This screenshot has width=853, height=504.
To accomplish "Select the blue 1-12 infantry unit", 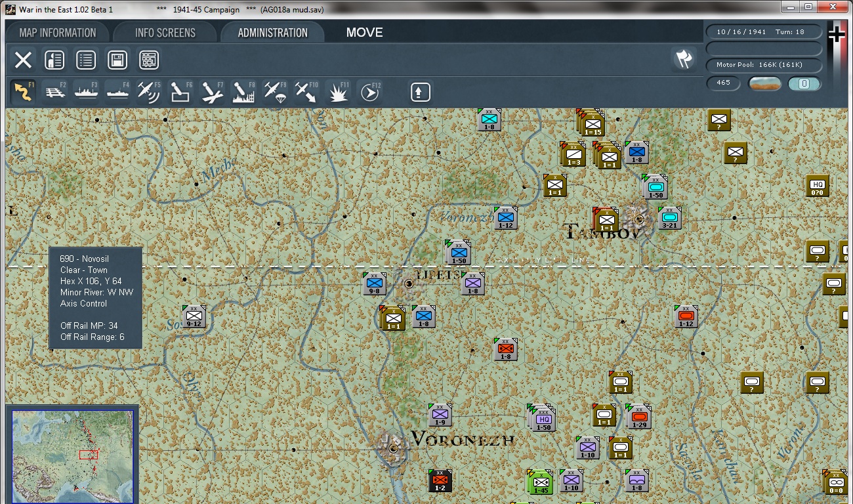I will click(x=505, y=218).
